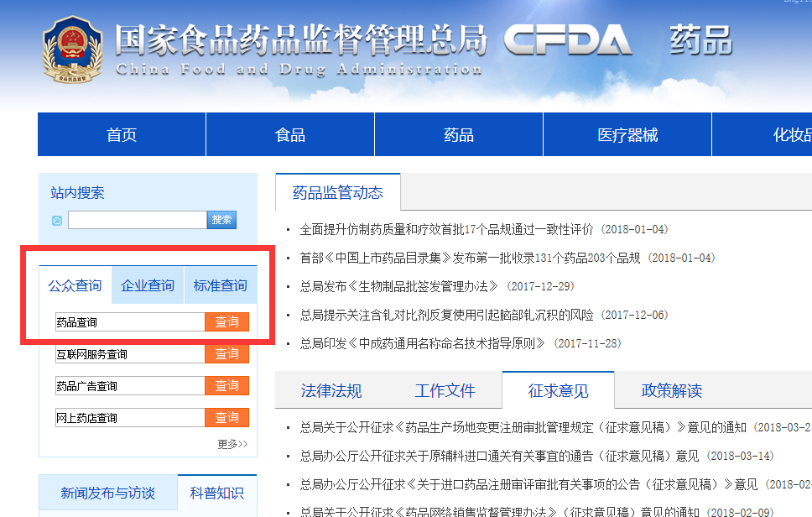Switch to the 工作文件 tab
Viewport: 812px width, 517px height.
[445, 390]
